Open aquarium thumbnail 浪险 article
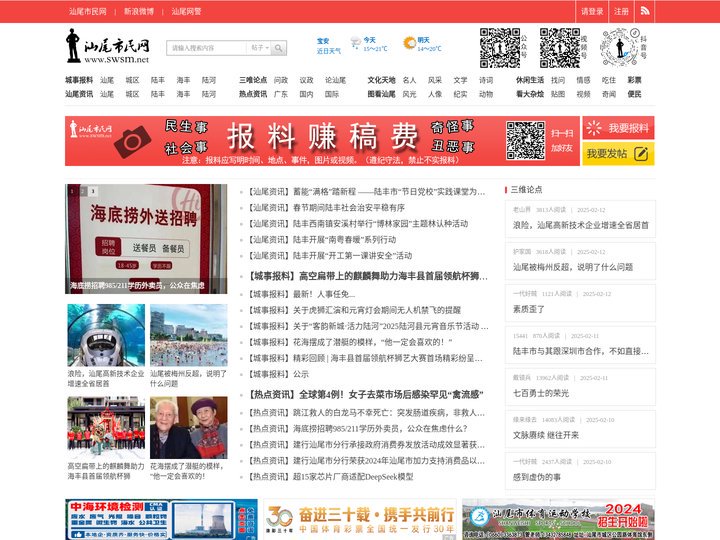This screenshot has height=540, width=720. click(x=106, y=335)
